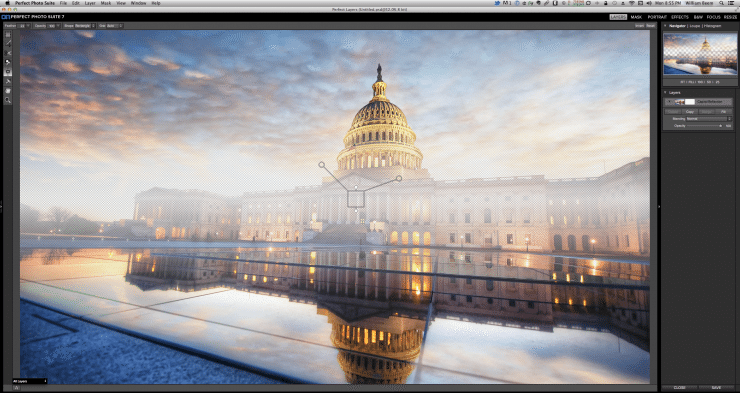Switch to the RESIZE module tab
740x393 pixels.
point(730,17)
